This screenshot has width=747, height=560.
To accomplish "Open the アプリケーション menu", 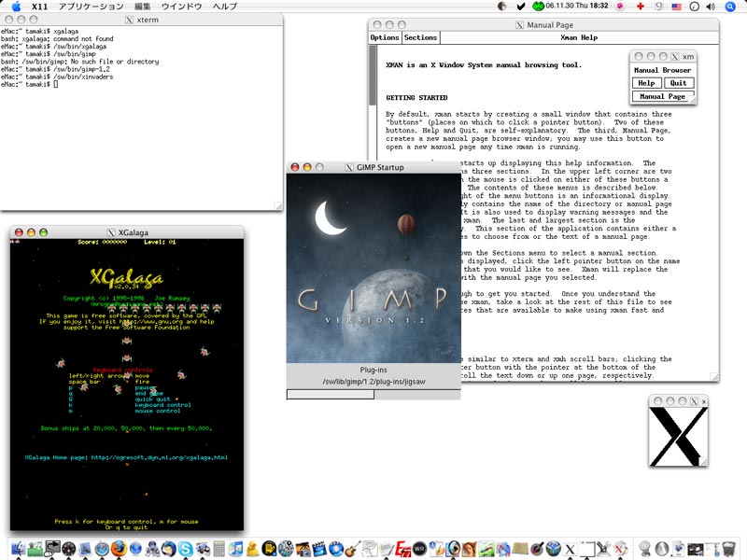I will click(x=91, y=7).
